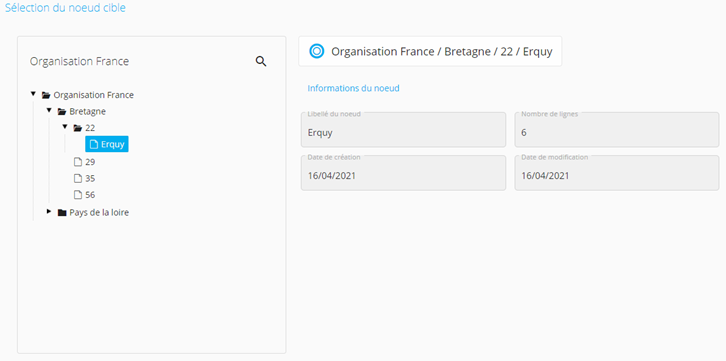Select the 22 tree label
Viewport: 726px width, 361px height.
click(90, 128)
